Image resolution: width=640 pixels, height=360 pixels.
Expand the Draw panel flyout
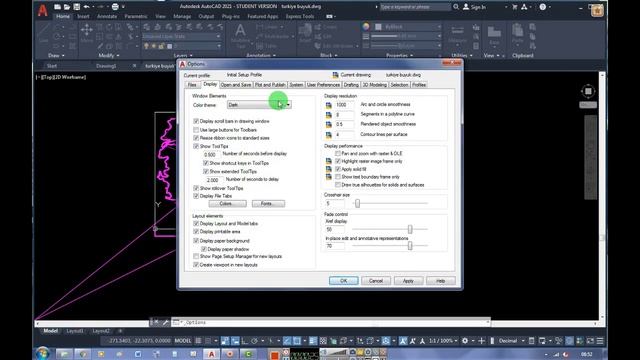pyautogui.click(x=56, y=56)
